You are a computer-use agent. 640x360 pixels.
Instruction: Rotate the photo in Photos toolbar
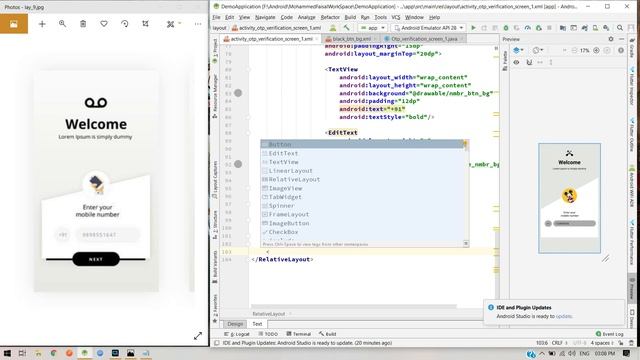(x=125, y=24)
